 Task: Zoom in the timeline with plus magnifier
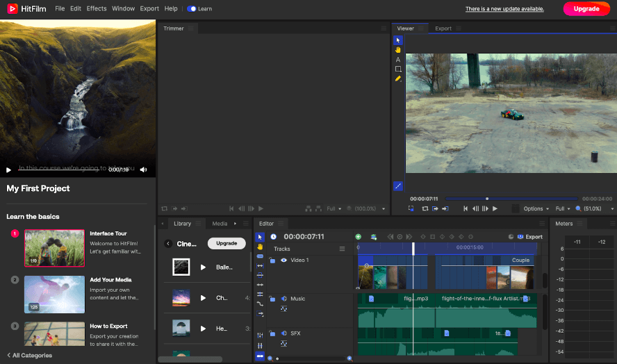(x=349, y=358)
